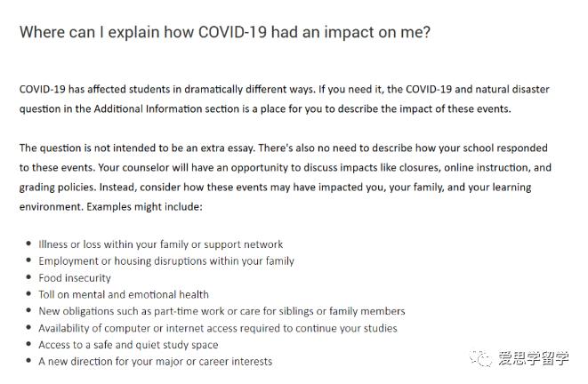Select the "Employment or housing disruptions" list item

(166, 261)
